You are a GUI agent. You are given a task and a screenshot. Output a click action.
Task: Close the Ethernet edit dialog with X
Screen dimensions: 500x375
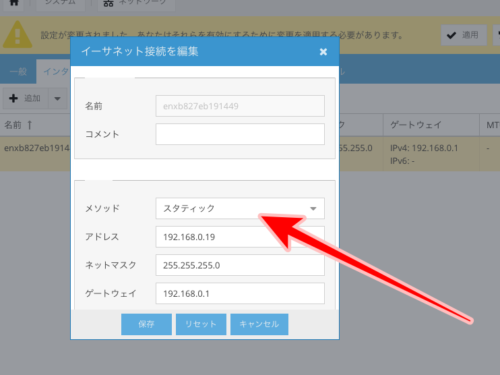(x=323, y=52)
